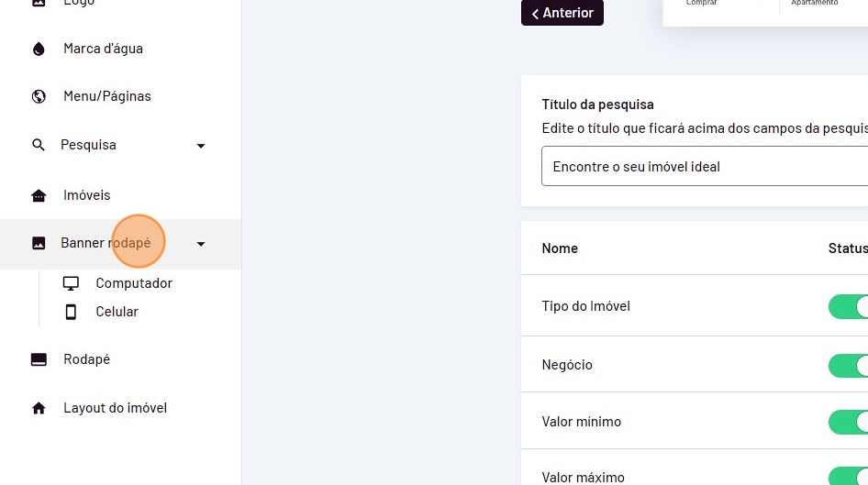Disable the Negócio status switch

coord(849,365)
